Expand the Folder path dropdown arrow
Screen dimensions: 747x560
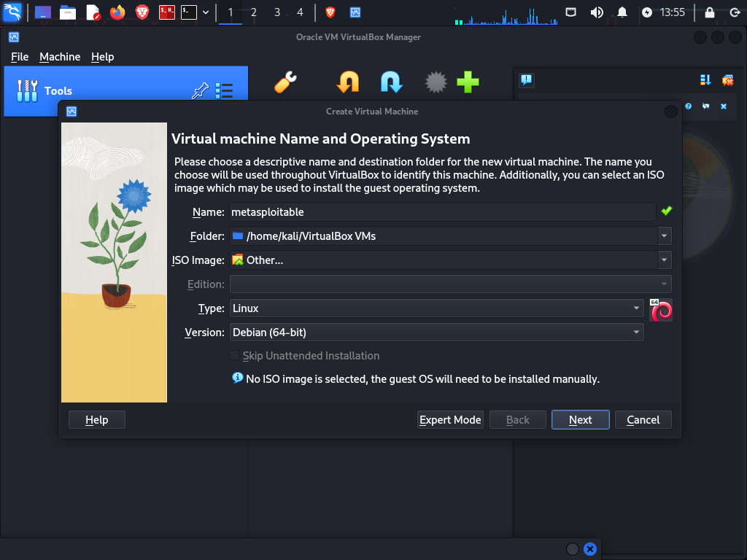click(x=664, y=236)
